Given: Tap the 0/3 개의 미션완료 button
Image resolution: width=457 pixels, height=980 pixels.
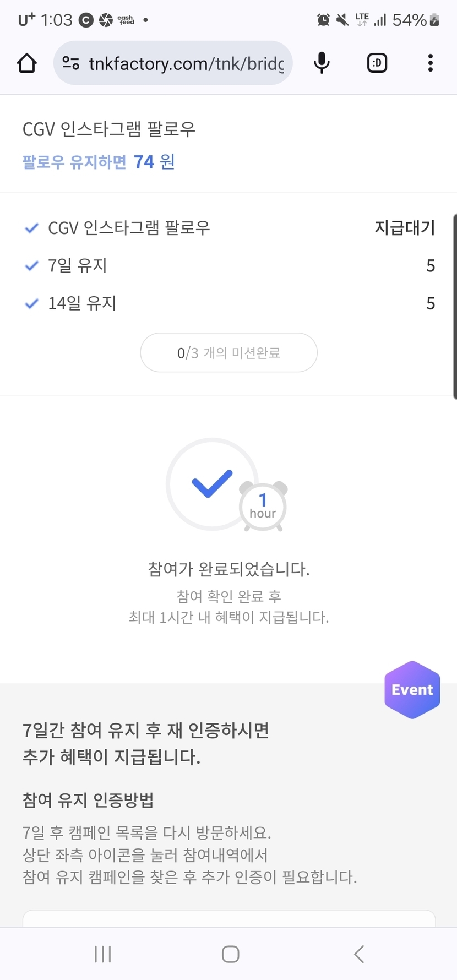Looking at the screenshot, I should (228, 352).
